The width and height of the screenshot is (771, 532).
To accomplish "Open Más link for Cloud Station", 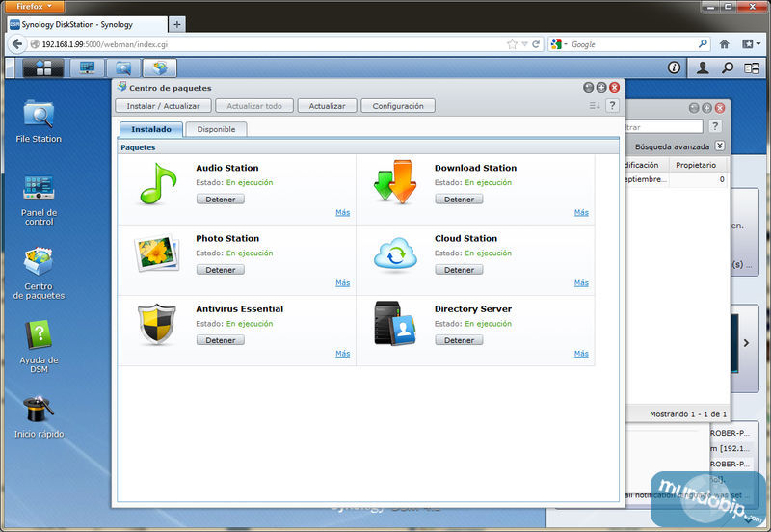I will [581, 282].
